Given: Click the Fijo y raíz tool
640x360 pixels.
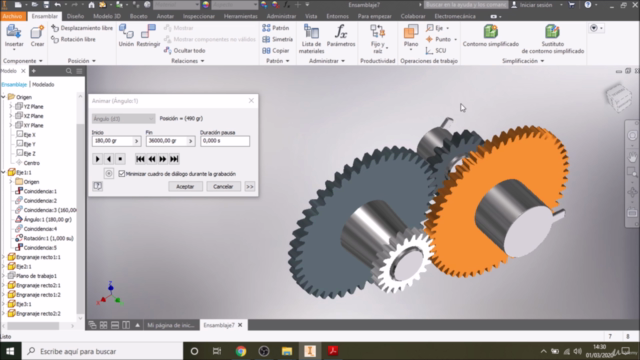Looking at the screenshot, I should 378,38.
